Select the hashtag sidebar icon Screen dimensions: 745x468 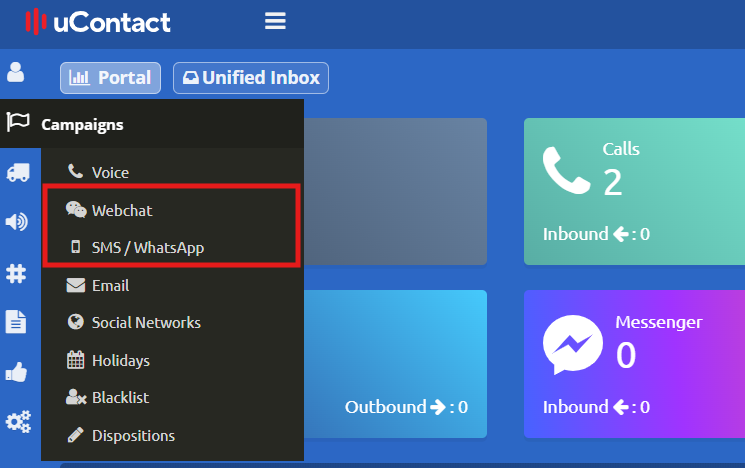tap(17, 272)
